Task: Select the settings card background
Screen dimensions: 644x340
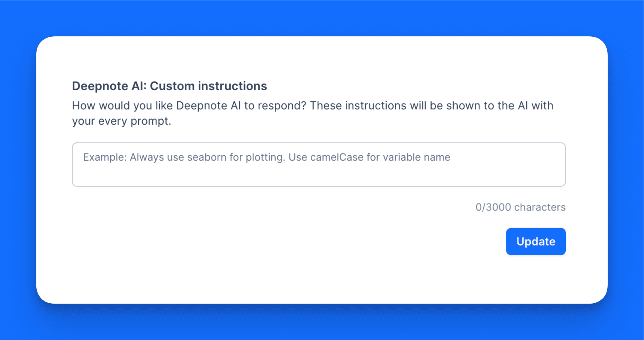Action: coord(322,278)
